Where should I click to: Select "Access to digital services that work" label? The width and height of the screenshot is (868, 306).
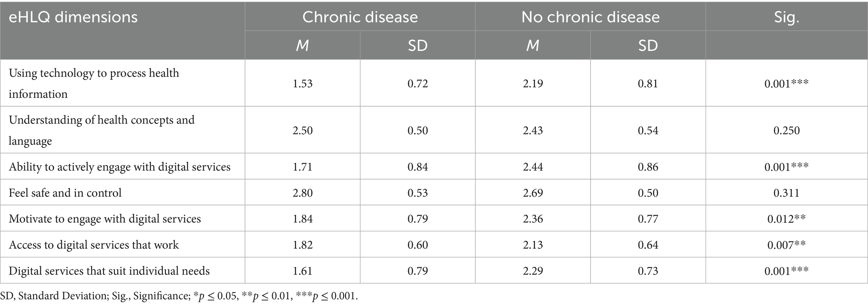point(94,245)
